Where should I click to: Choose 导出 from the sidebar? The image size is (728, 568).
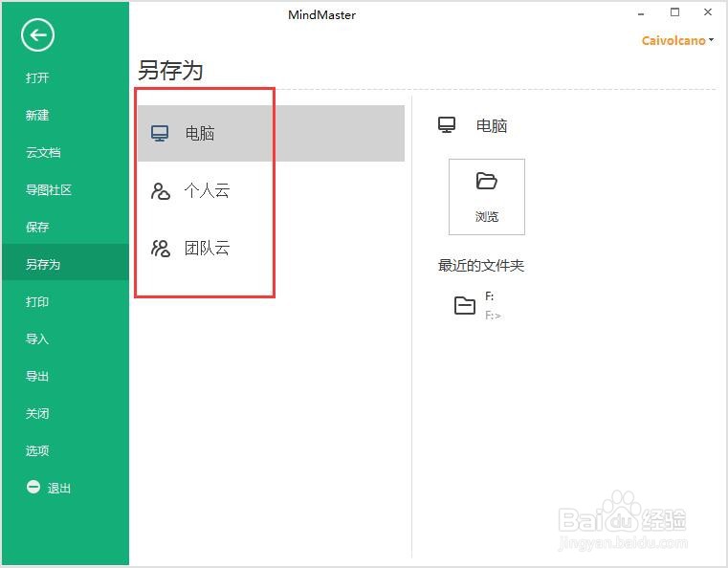coord(37,376)
